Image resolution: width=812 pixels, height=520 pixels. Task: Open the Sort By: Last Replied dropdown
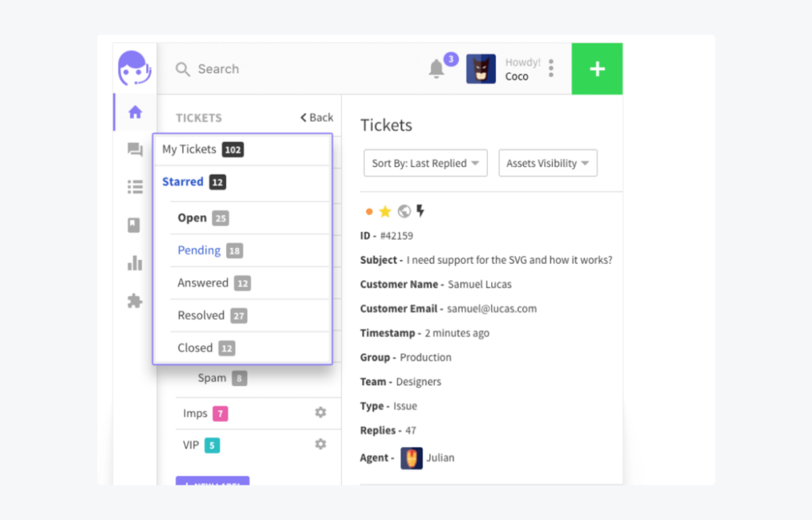point(425,162)
